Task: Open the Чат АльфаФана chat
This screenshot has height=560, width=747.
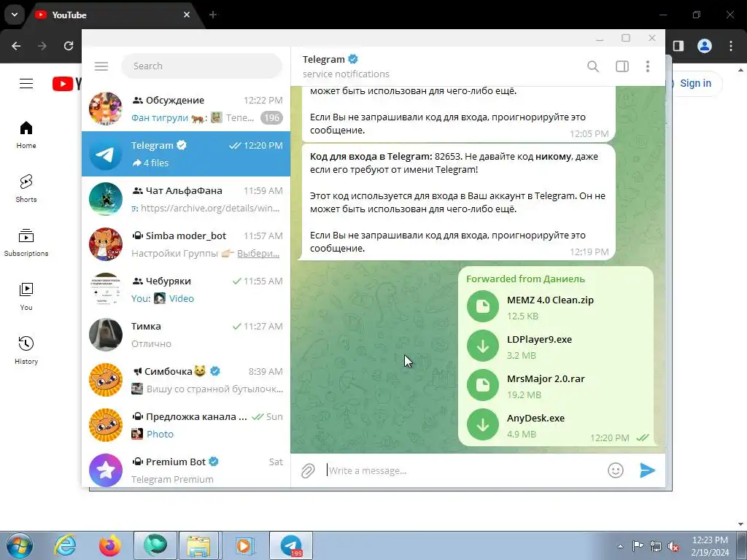Action: [186, 199]
